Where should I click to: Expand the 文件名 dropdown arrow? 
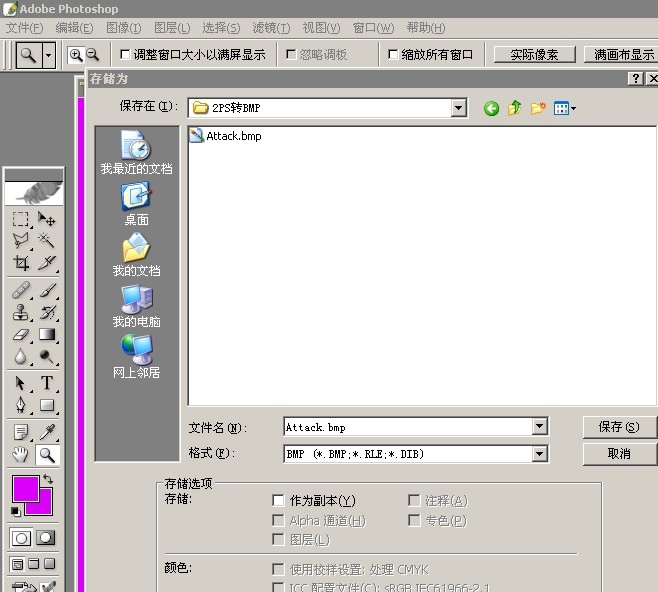540,427
